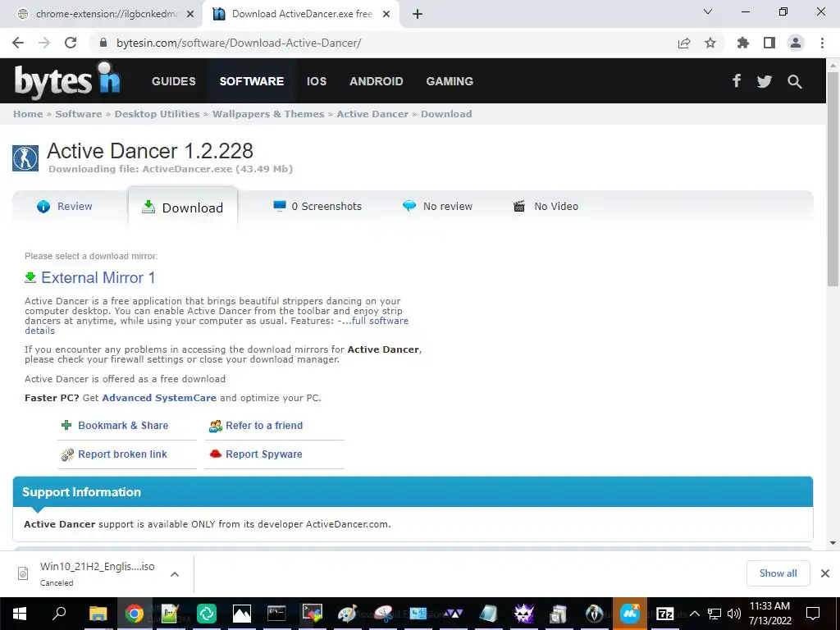
Task: Open the site search magnifier icon
Action: coord(795,81)
